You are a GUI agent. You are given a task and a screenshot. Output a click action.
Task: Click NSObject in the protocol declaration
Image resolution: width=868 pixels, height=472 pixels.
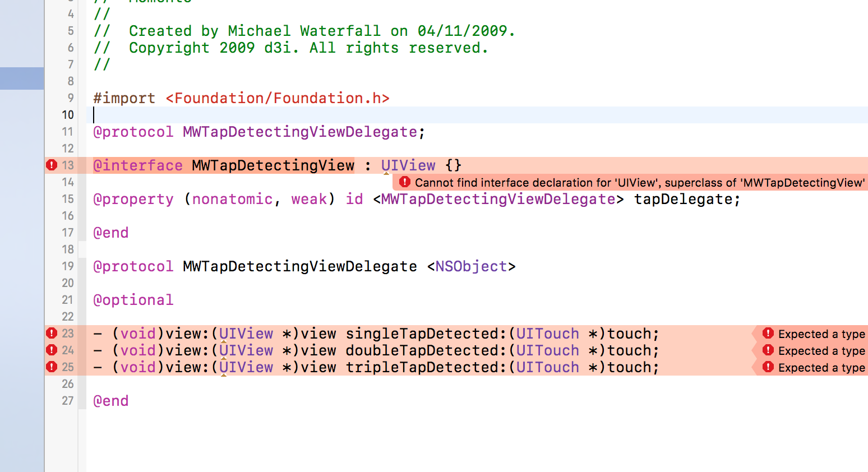point(471,266)
